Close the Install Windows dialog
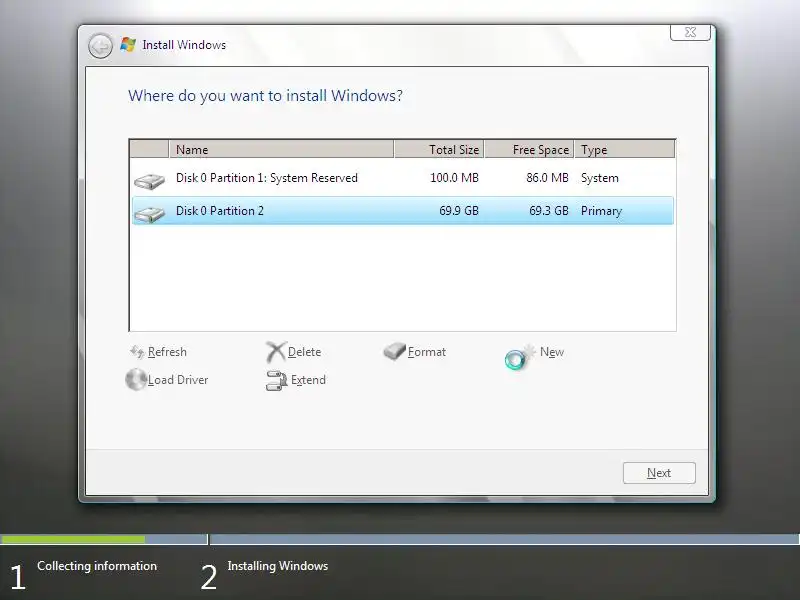This screenshot has width=800, height=600. (690, 32)
